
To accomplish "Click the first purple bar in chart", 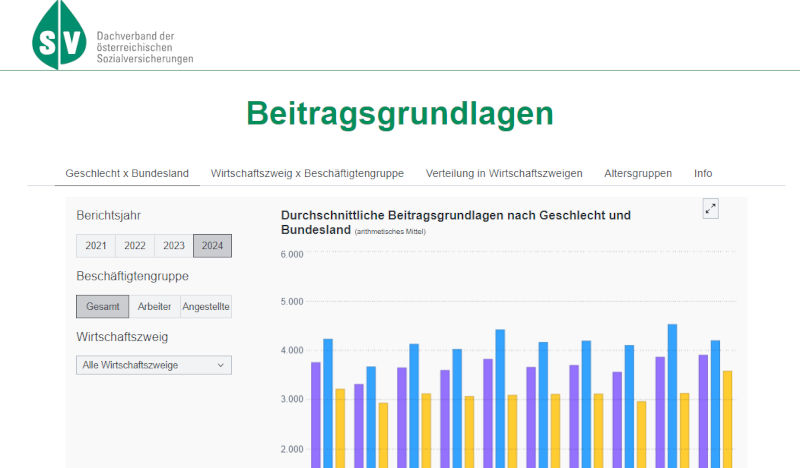I will tap(316, 414).
